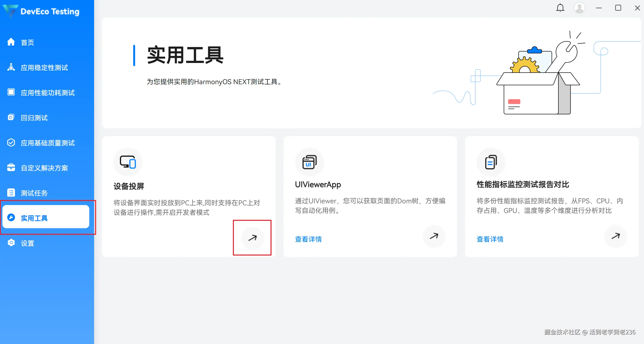Switch to 回归测试 in sidebar
This screenshot has height=344, width=644.
coord(34,118)
